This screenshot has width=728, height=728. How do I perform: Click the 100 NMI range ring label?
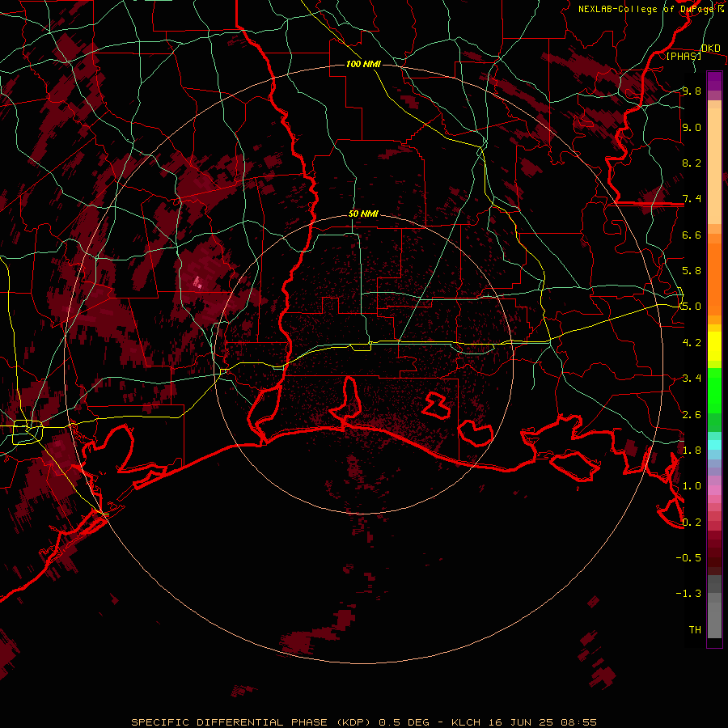[x=363, y=64]
